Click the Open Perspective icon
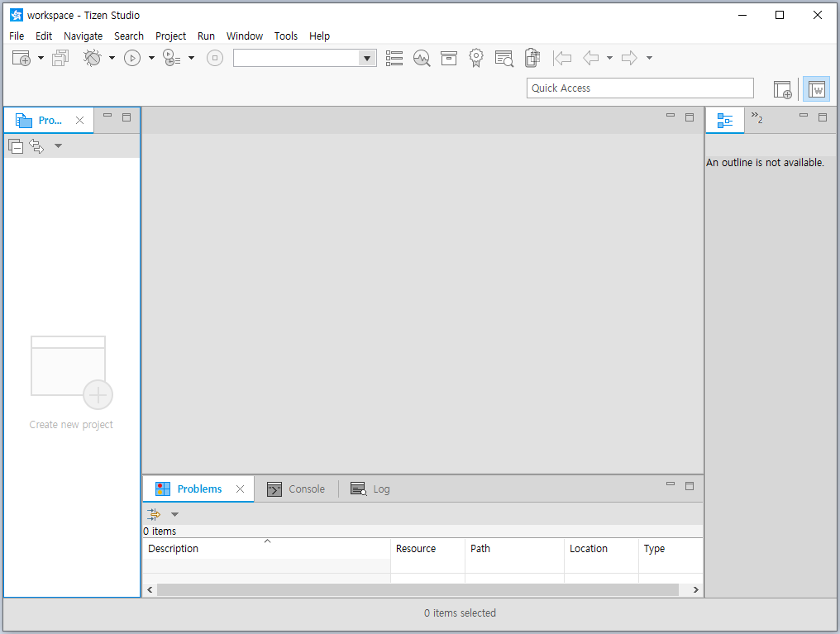The height and width of the screenshot is (634, 840). coord(783,89)
